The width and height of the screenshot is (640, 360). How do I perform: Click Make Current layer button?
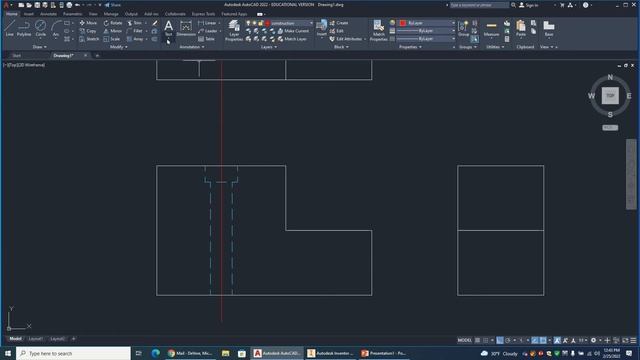[293, 31]
